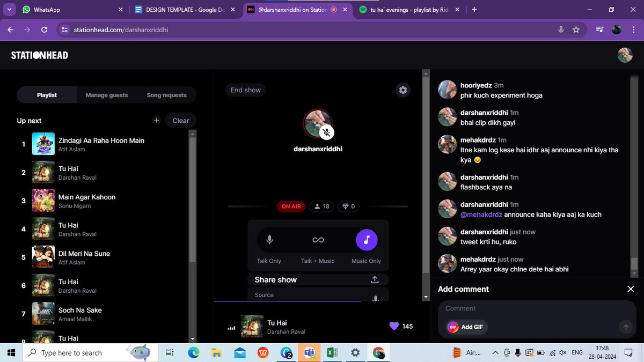Expand the tab search dropdown
The image size is (644, 362).
(x=10, y=10)
